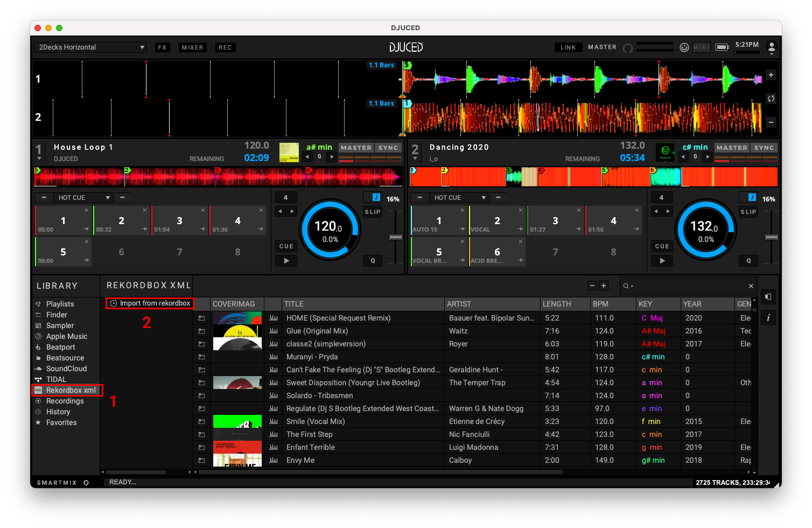The height and width of the screenshot is (528, 812).
Task: Open deck 2 HOT CUE mode dropdown
Action: [459, 198]
